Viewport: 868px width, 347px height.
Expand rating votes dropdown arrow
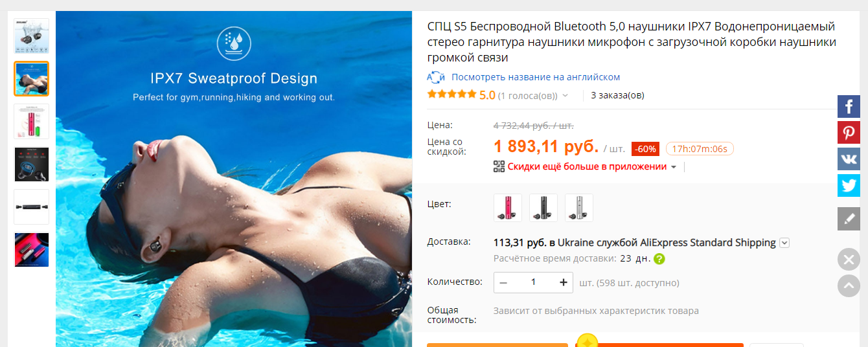(x=565, y=96)
